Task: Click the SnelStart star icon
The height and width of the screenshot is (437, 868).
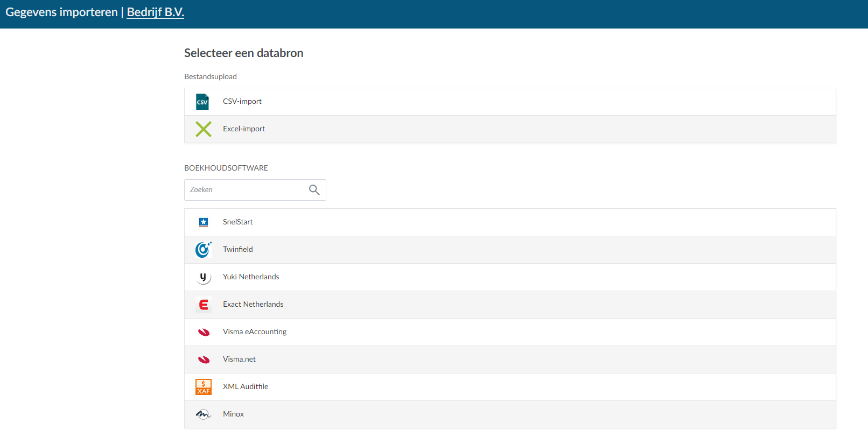Action: 204,222
